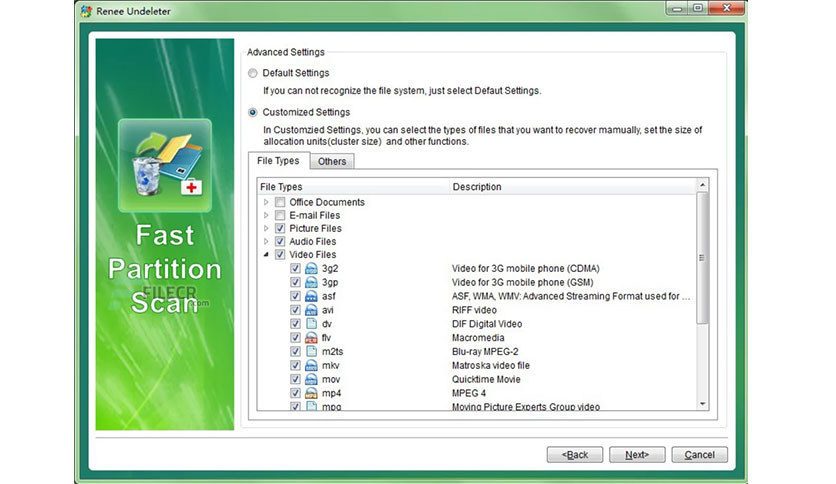This screenshot has width=836, height=484.
Task: Click the mkv Matroska file icon
Action: click(311, 366)
